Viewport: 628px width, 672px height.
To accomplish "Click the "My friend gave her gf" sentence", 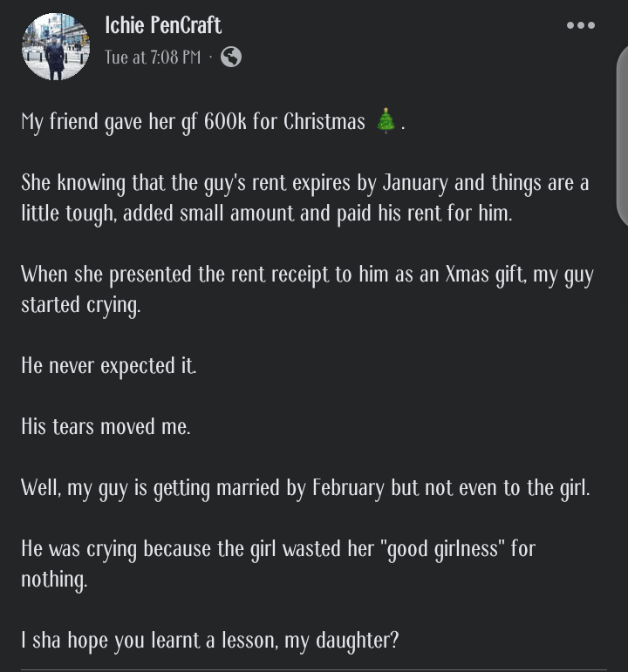I will pyautogui.click(x=109, y=122).
